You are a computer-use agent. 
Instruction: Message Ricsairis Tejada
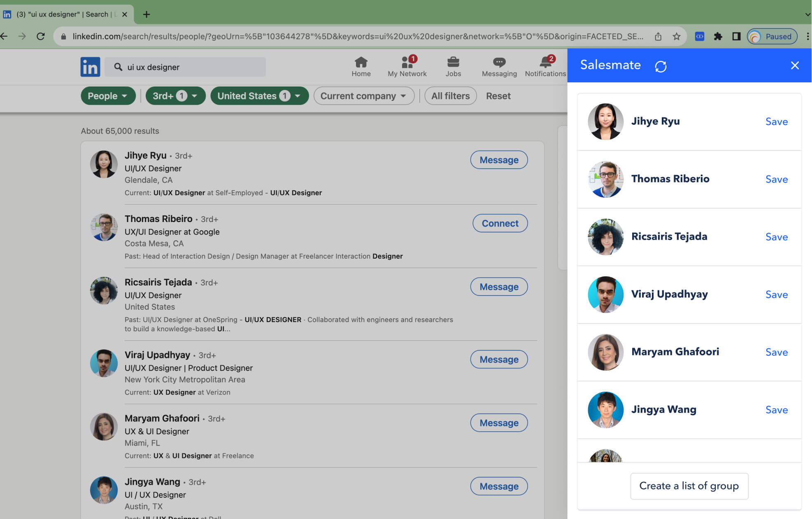(x=499, y=287)
